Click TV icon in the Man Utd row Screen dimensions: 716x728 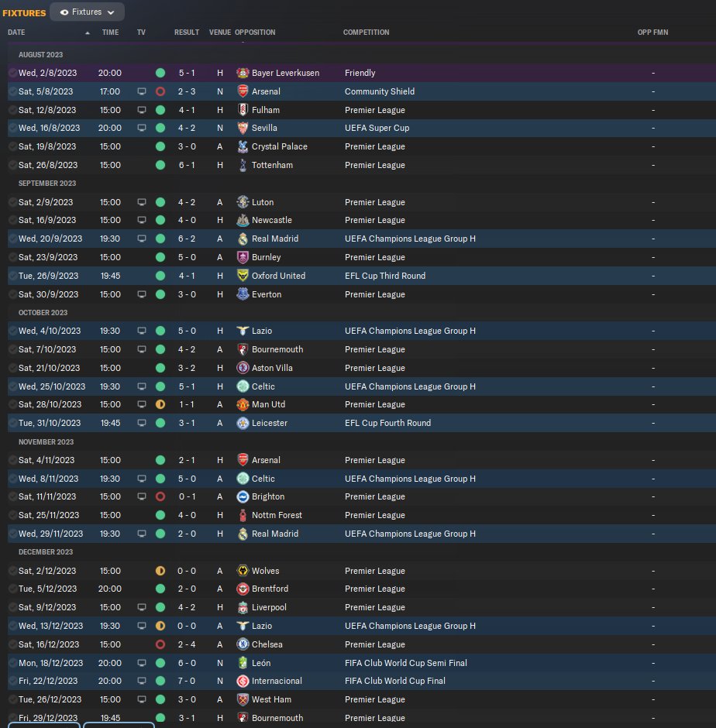click(x=142, y=404)
